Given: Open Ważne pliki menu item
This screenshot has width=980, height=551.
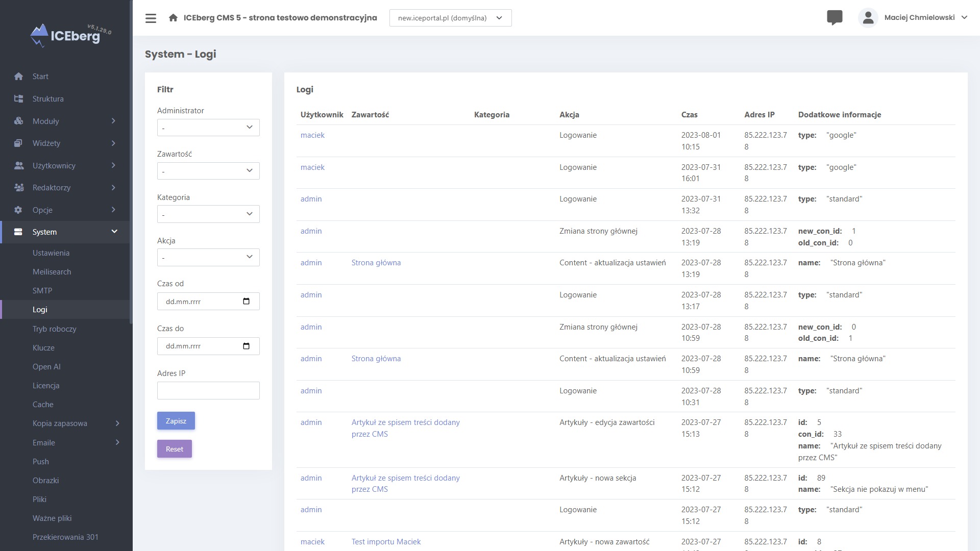Looking at the screenshot, I should click(52, 518).
